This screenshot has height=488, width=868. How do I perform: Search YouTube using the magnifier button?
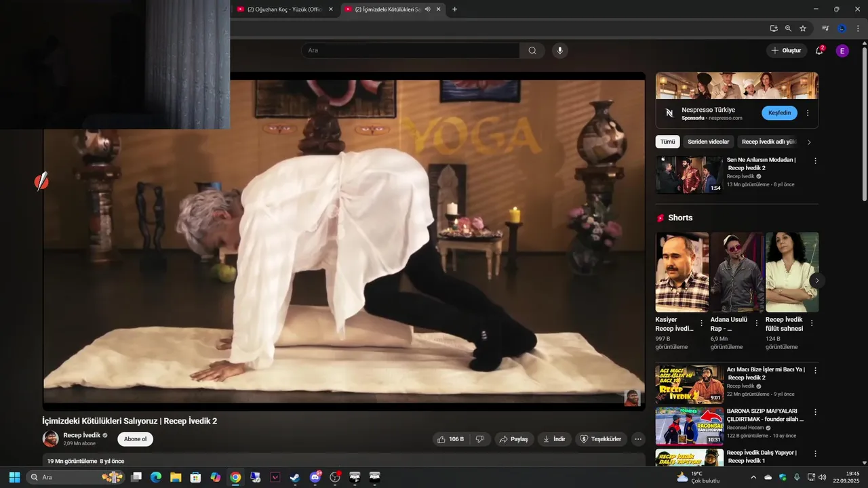click(x=532, y=50)
